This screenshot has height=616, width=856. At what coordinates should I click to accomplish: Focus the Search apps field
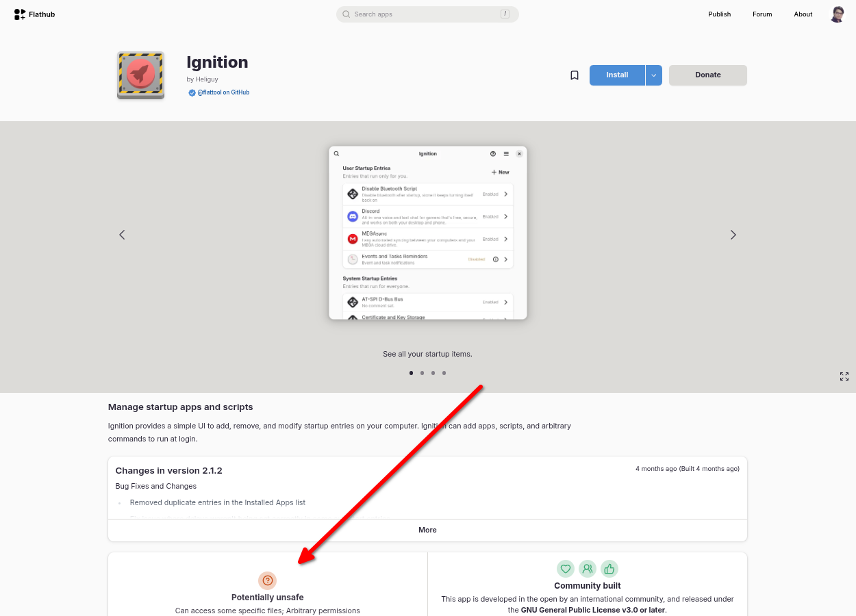pos(427,14)
